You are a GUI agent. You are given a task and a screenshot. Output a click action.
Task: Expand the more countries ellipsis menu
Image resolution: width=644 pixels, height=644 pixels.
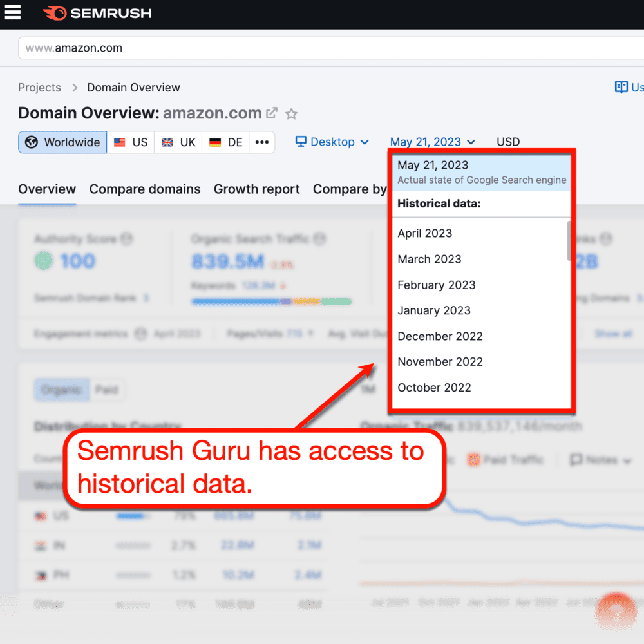click(x=262, y=142)
